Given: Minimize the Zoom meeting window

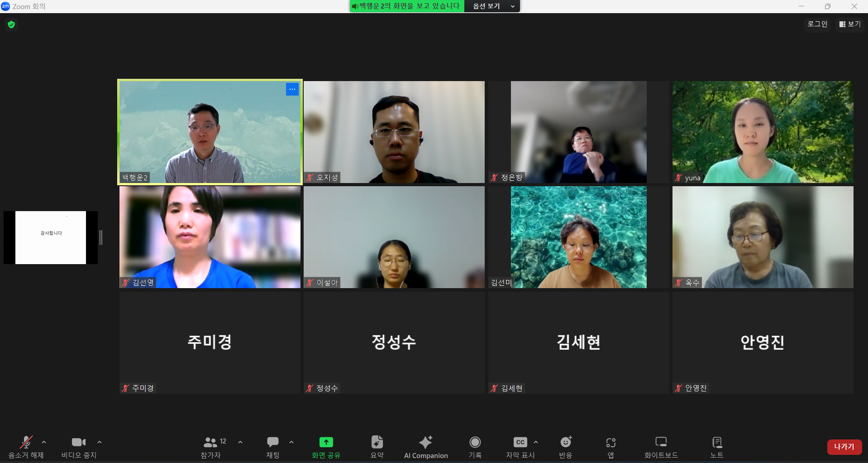Looking at the screenshot, I should point(801,6).
